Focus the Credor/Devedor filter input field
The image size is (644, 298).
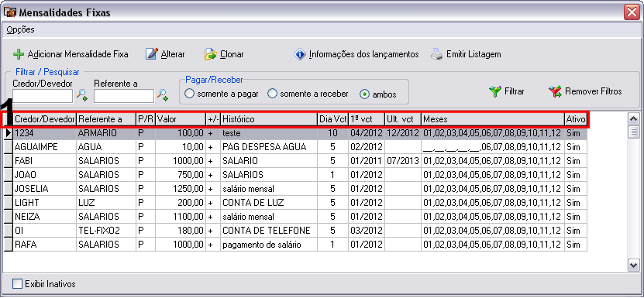click(43, 96)
